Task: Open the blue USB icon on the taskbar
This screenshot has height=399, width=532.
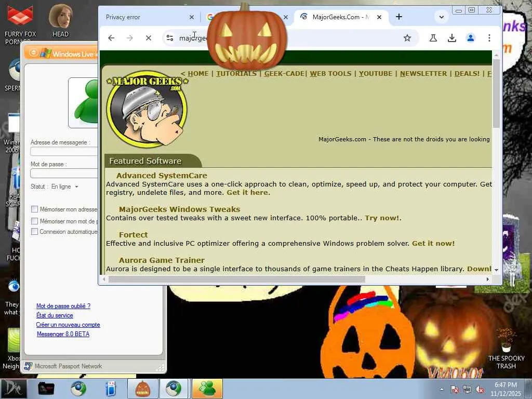Action: click(111, 389)
